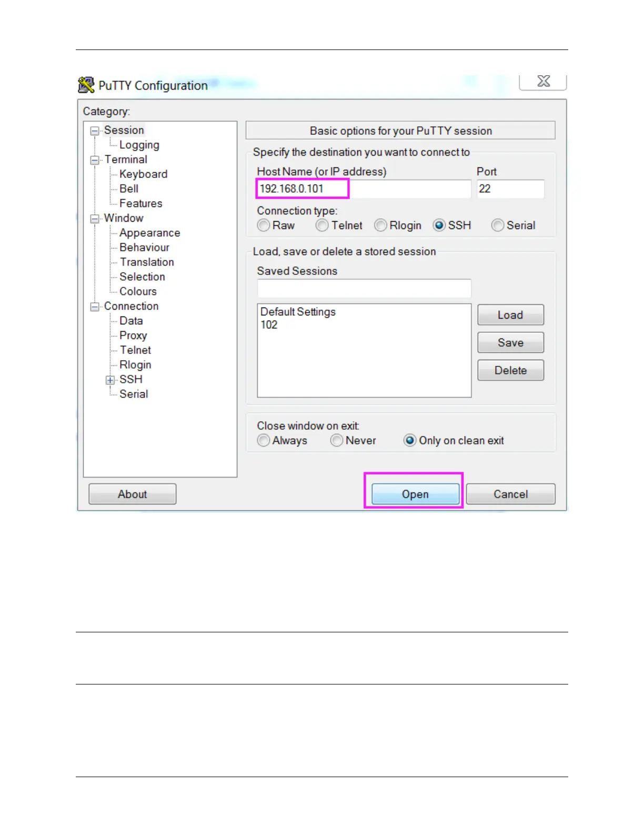Collapse the Terminal tree node

pos(95,160)
